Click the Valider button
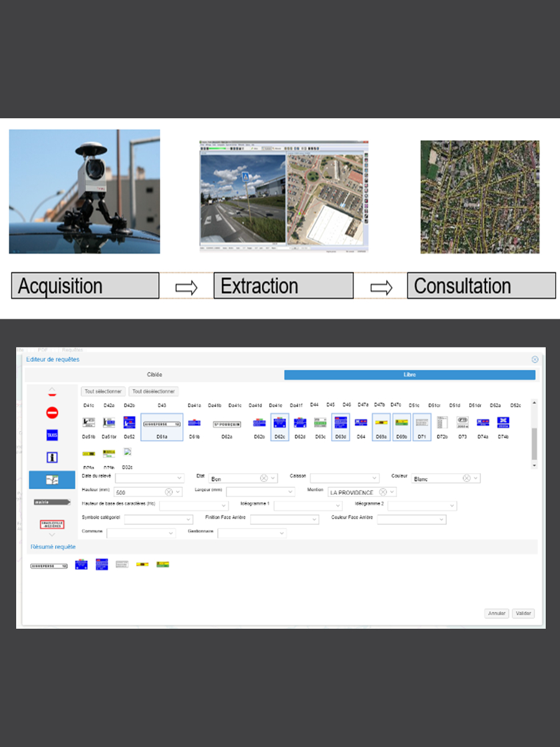 (523, 613)
